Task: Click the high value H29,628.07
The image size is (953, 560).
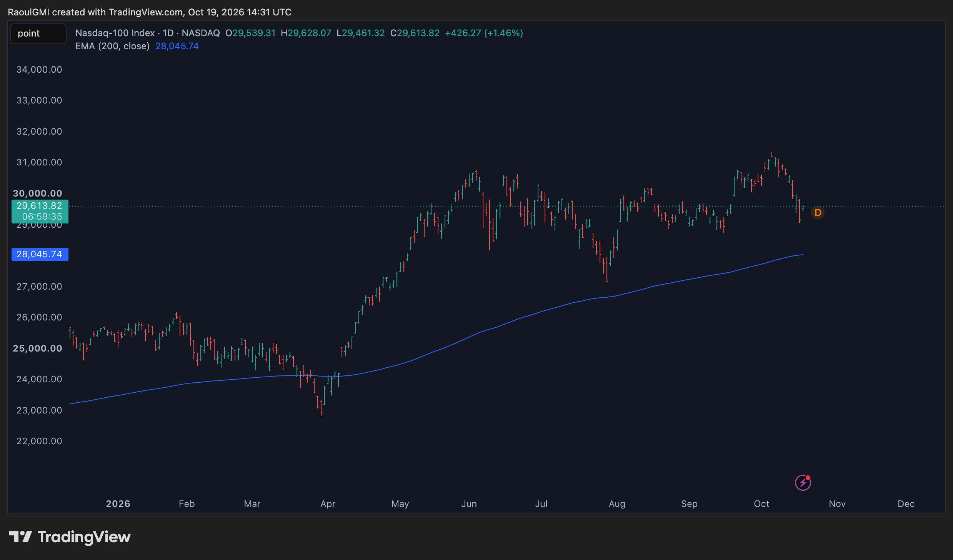Action: tap(306, 33)
